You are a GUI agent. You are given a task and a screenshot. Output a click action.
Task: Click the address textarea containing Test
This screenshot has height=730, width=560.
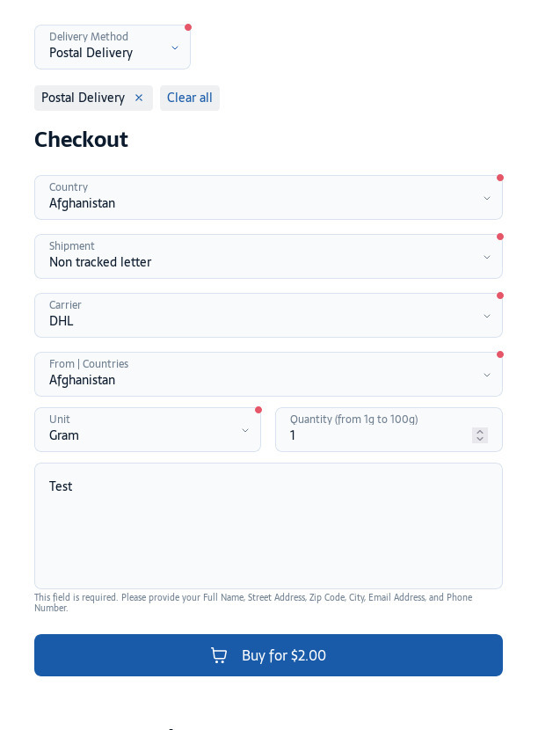point(269,526)
